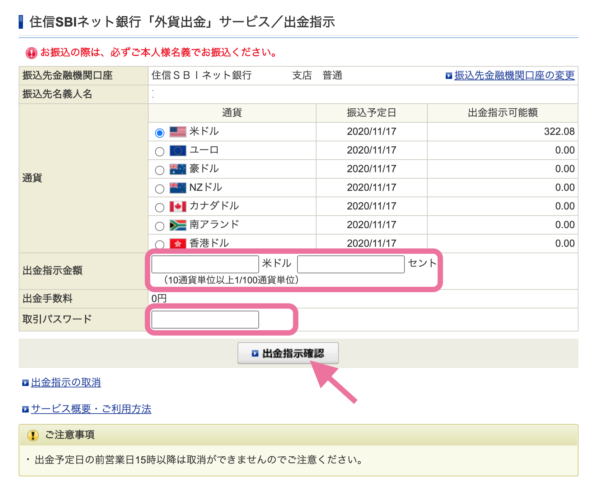Focus the セント amount input field

click(x=351, y=264)
